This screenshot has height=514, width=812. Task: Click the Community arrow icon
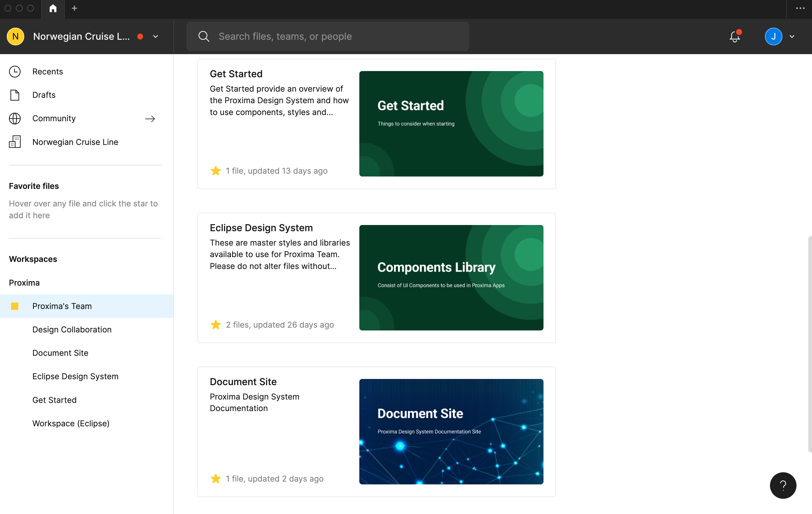coord(150,119)
